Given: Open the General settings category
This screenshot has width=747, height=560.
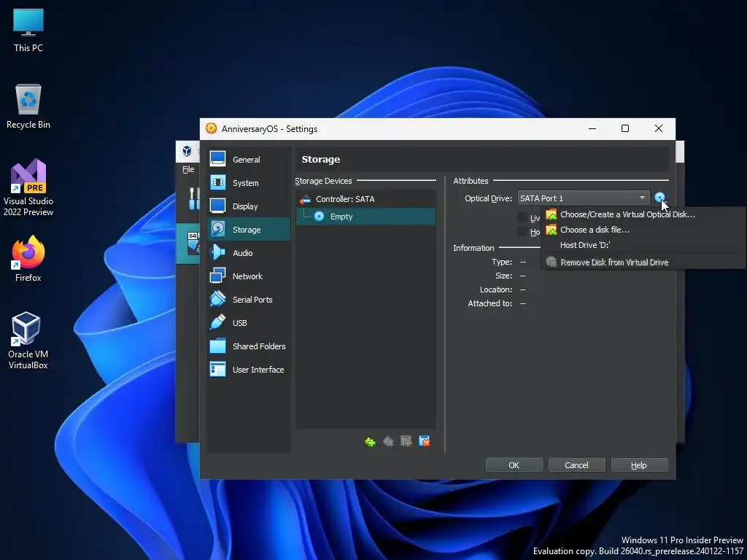Looking at the screenshot, I should tap(249, 160).
